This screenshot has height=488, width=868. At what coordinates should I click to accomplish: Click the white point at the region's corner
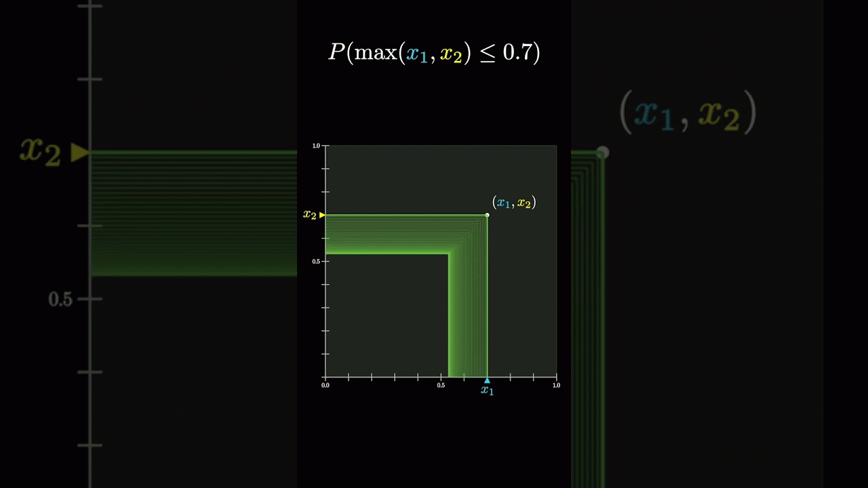coord(487,215)
